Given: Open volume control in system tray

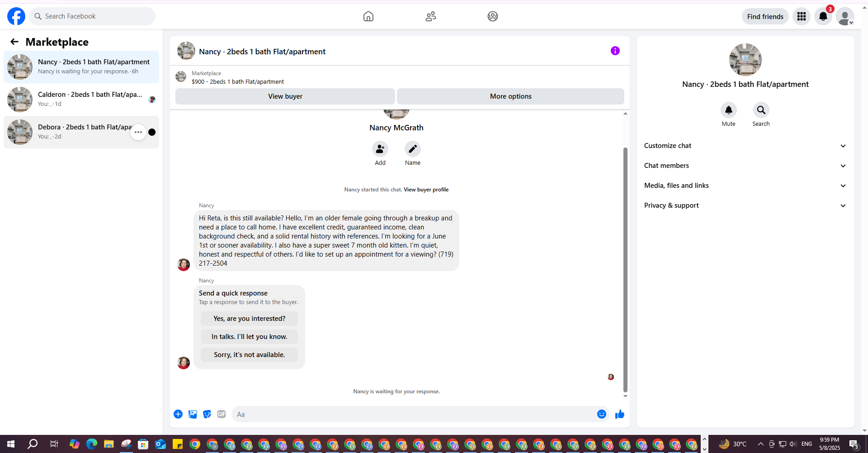Looking at the screenshot, I should (793, 444).
